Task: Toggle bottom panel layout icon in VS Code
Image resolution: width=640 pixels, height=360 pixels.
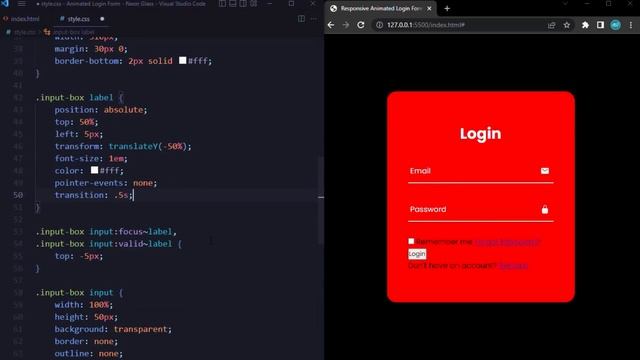Action: point(233,4)
